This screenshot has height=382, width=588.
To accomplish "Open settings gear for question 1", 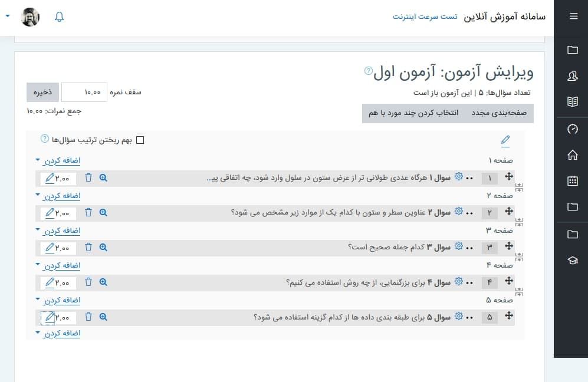I will [x=459, y=176].
